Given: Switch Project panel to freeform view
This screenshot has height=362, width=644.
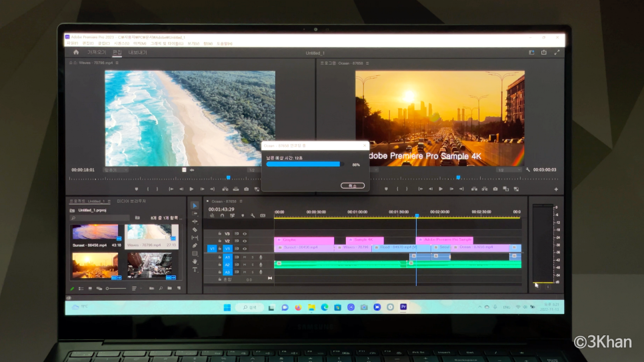Looking at the screenshot, I should (99, 289).
